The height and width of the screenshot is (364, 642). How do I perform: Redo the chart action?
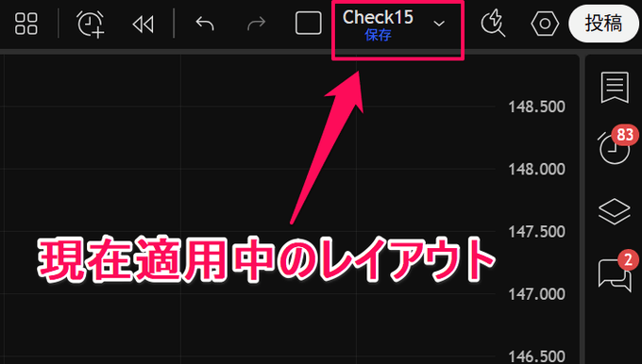(x=257, y=24)
